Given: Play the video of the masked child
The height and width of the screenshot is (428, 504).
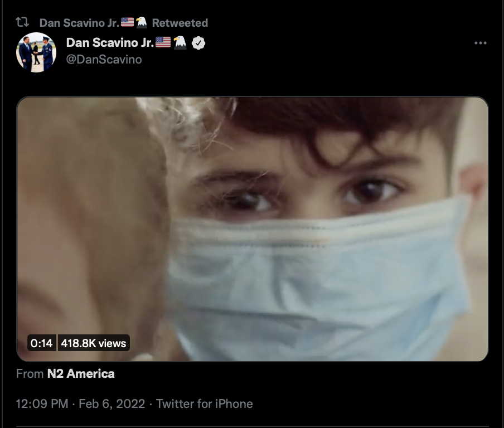Looking at the screenshot, I should tap(253, 229).
